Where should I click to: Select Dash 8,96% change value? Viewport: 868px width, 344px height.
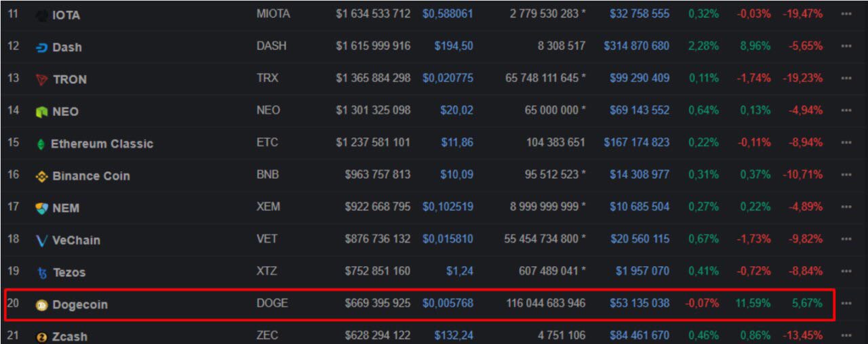[x=756, y=46]
